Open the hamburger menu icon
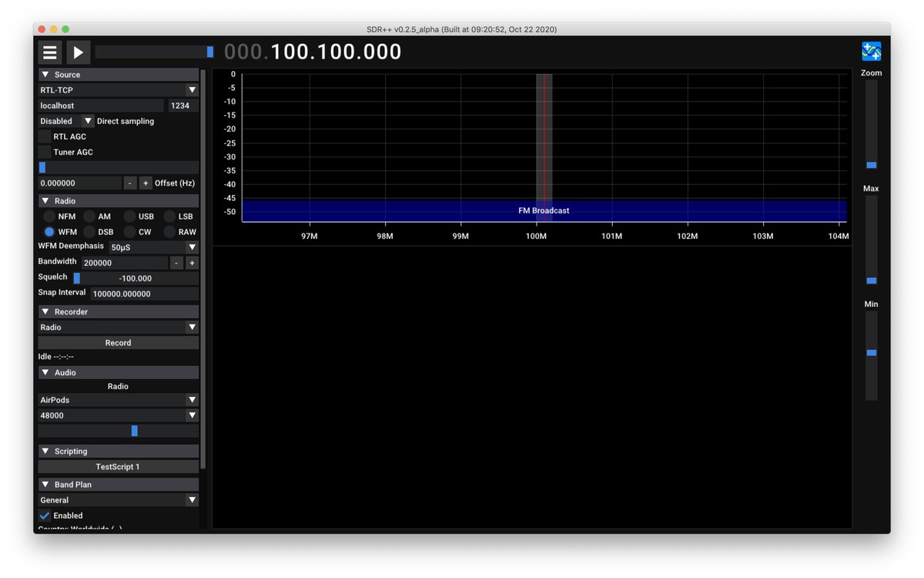924x578 pixels. click(x=49, y=52)
